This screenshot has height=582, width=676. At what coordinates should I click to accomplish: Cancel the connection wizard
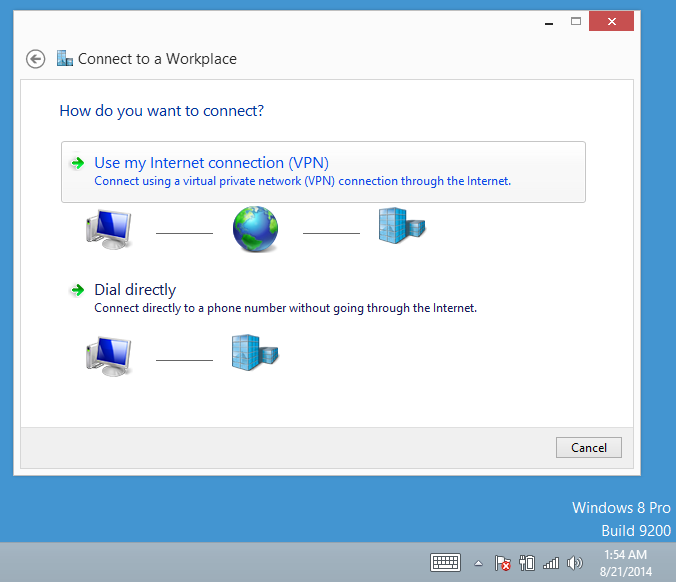[588, 447]
